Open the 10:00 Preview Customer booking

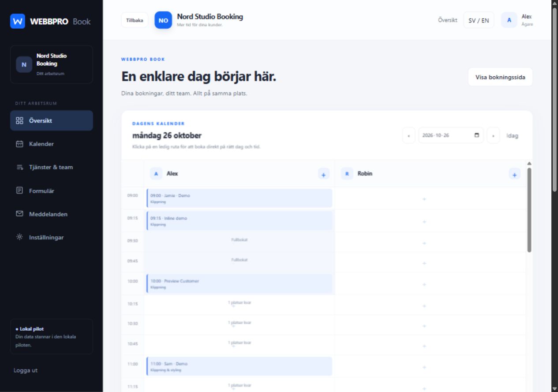pyautogui.click(x=239, y=284)
